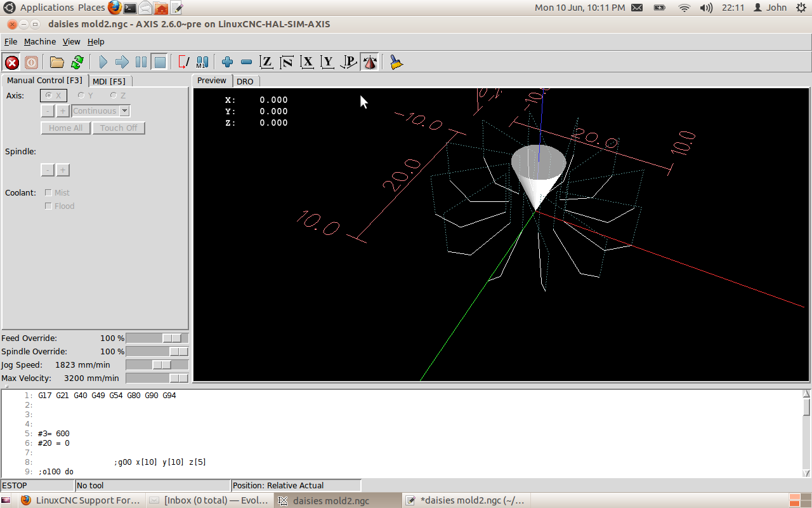This screenshot has width=812, height=508.
Task: Open the Applications menu
Action: [x=47, y=8]
